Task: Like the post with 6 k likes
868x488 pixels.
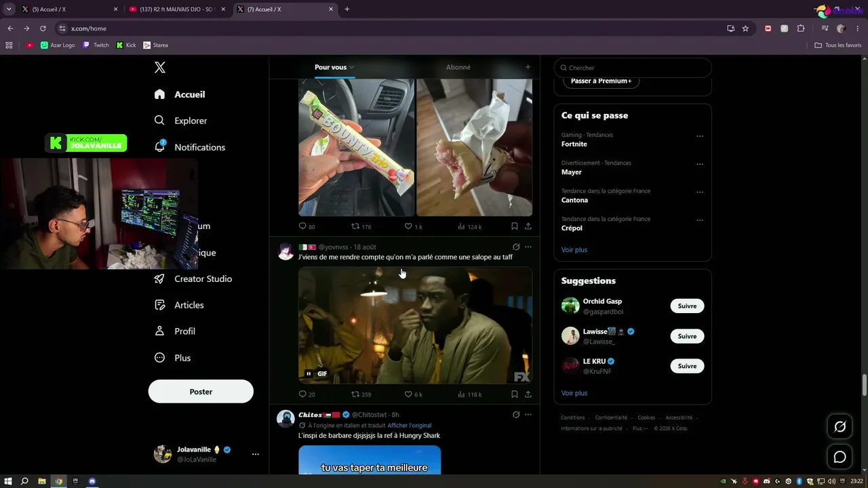Action: 414,394
